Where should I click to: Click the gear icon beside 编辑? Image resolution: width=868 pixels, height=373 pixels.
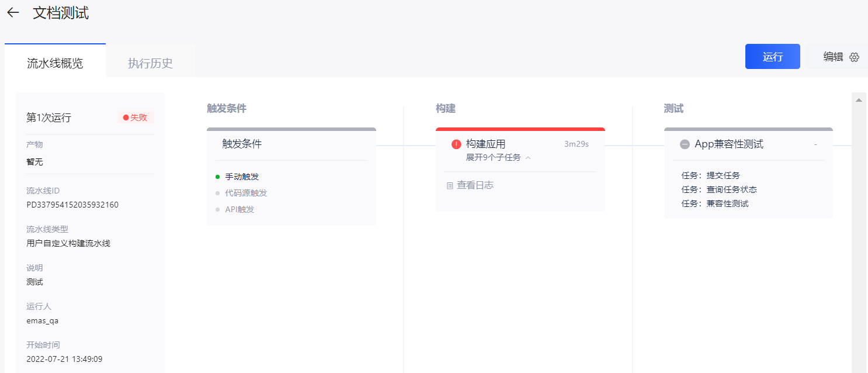(x=854, y=57)
